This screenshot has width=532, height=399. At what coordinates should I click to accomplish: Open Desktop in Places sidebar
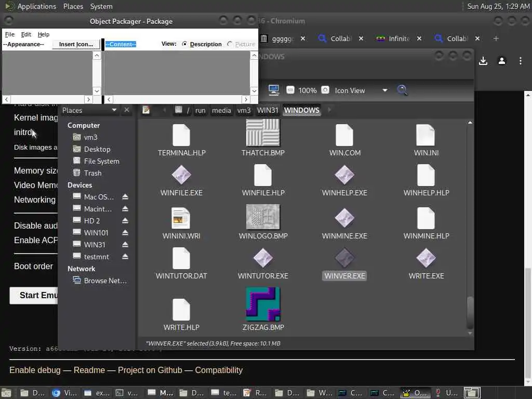(97, 149)
